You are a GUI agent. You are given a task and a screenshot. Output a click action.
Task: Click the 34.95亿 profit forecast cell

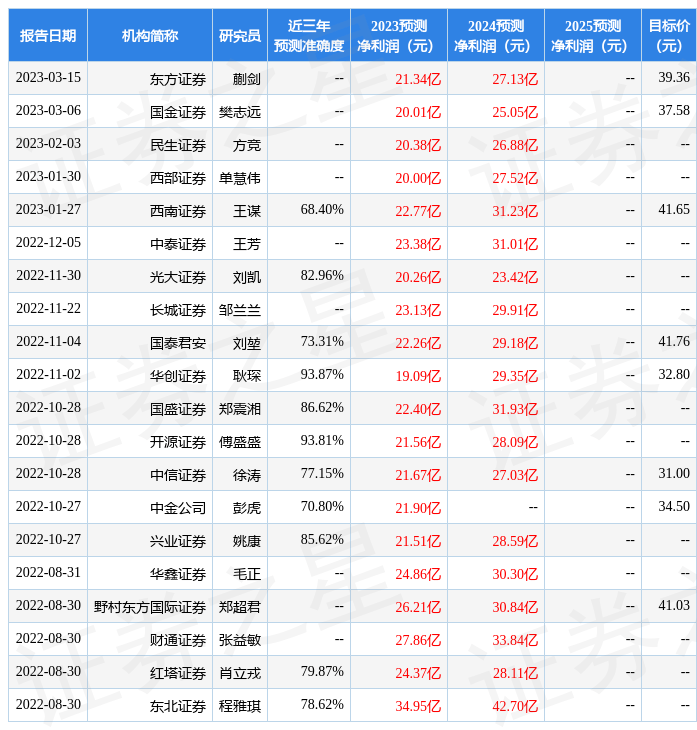tap(418, 706)
